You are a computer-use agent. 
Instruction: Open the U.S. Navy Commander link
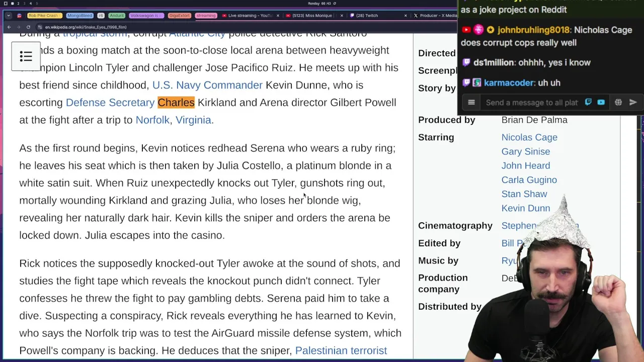[x=207, y=85]
